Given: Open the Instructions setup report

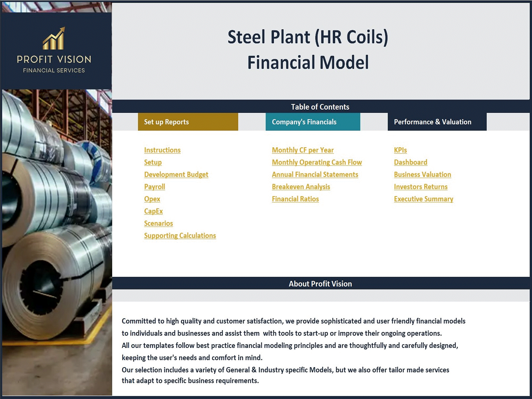Looking at the screenshot, I should click(163, 150).
